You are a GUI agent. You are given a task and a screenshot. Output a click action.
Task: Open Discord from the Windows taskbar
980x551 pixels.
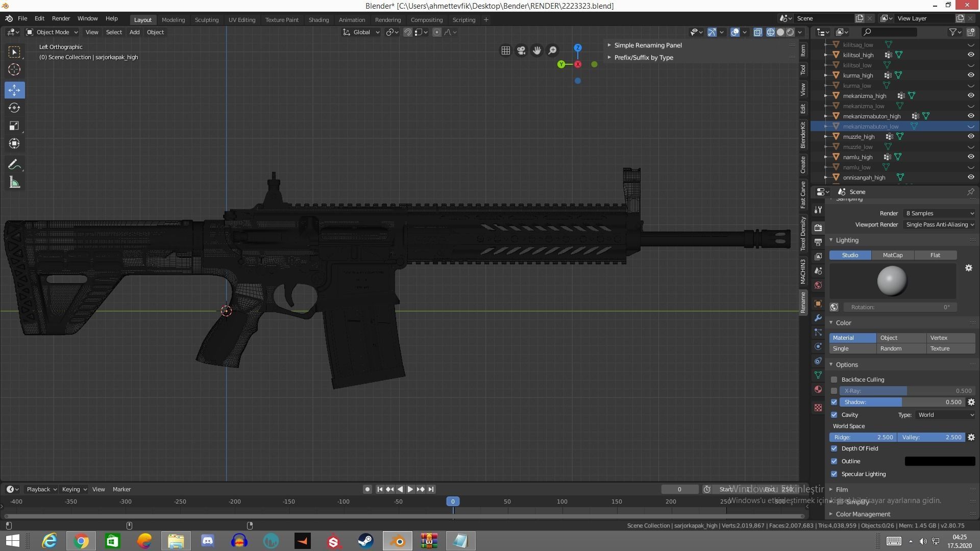click(x=207, y=541)
